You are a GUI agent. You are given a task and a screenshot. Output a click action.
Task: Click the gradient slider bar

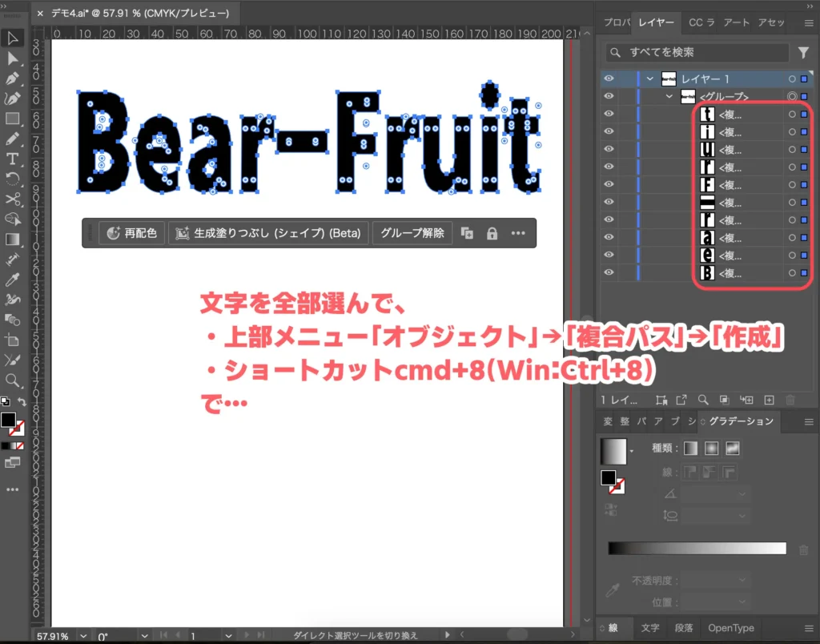point(697,548)
